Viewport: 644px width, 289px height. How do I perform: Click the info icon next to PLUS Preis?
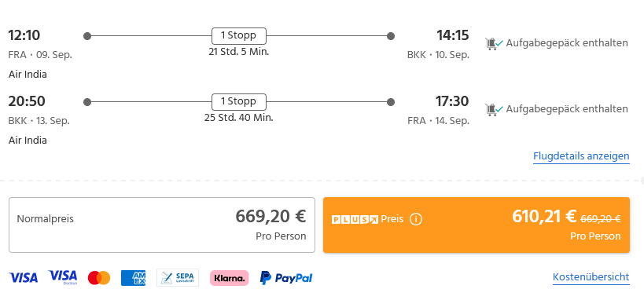click(x=416, y=219)
